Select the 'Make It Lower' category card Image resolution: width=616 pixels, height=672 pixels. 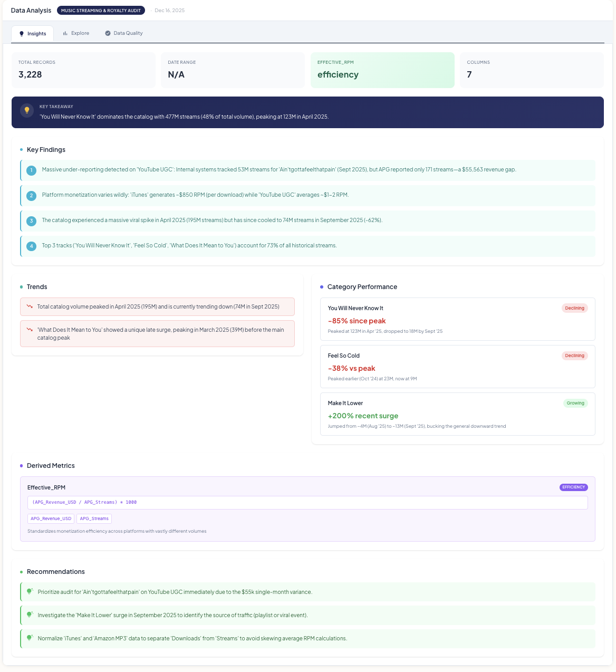point(457,414)
